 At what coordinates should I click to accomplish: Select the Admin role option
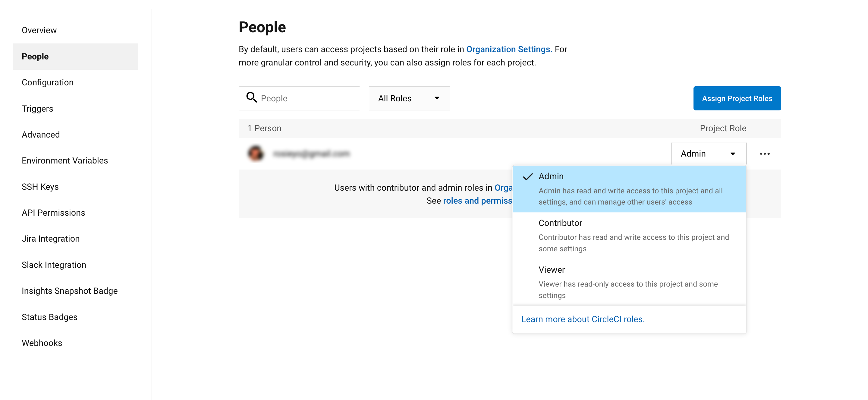pyautogui.click(x=629, y=189)
